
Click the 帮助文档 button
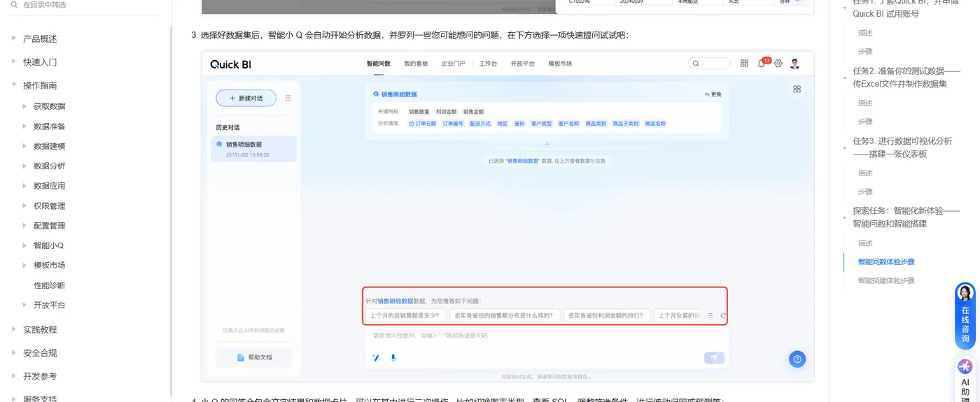(253, 357)
